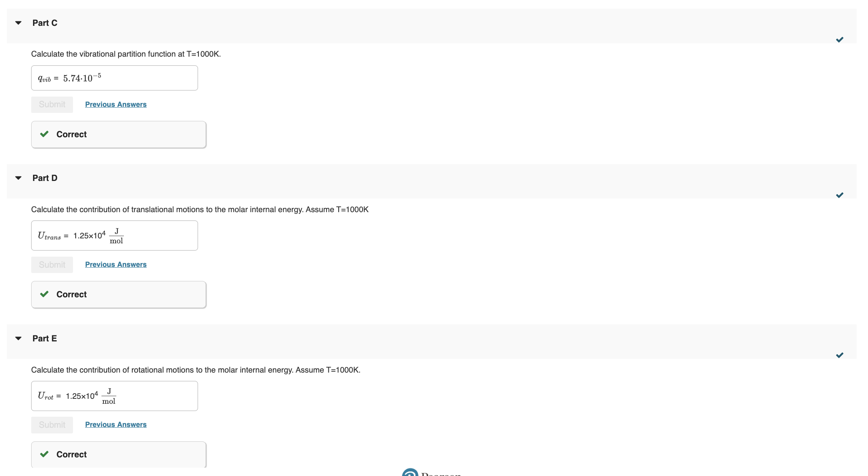Viewport: 868px width, 476px height.
Task: Toggle visibility of Part E answer section
Action: click(18, 338)
